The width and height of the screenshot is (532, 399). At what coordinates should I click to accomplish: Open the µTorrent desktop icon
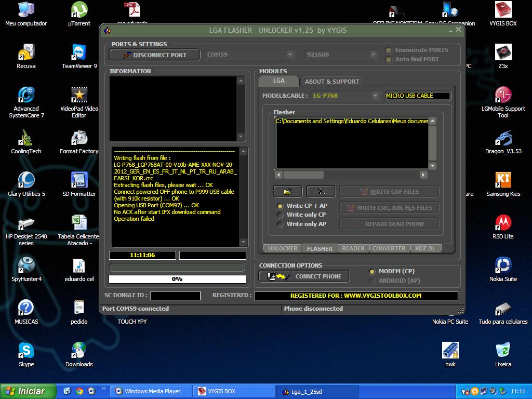(x=79, y=14)
